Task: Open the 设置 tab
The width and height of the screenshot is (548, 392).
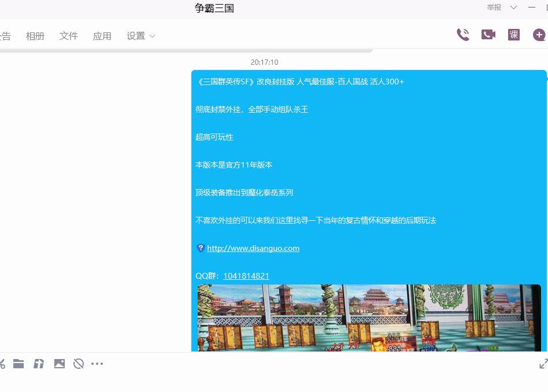Action: [x=136, y=36]
